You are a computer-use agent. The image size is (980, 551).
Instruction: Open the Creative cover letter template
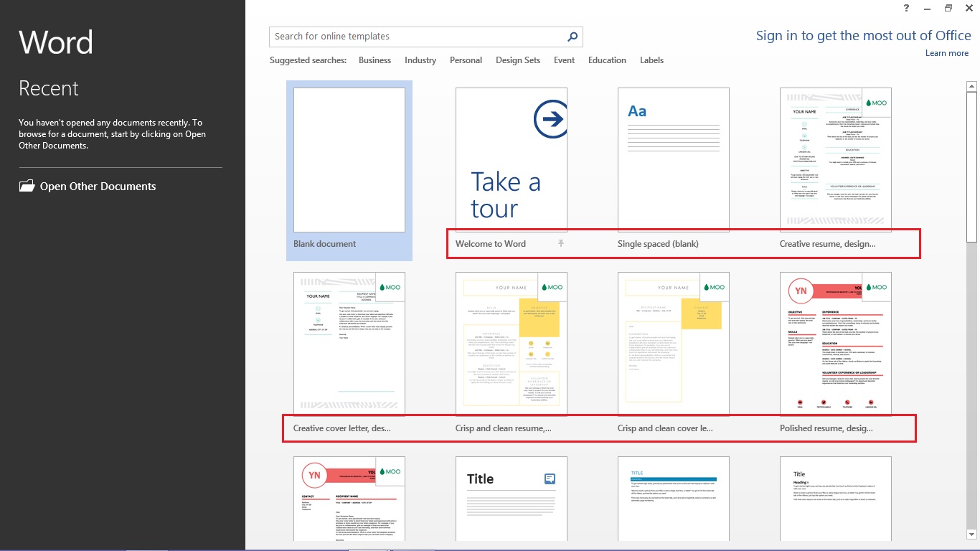tap(349, 344)
